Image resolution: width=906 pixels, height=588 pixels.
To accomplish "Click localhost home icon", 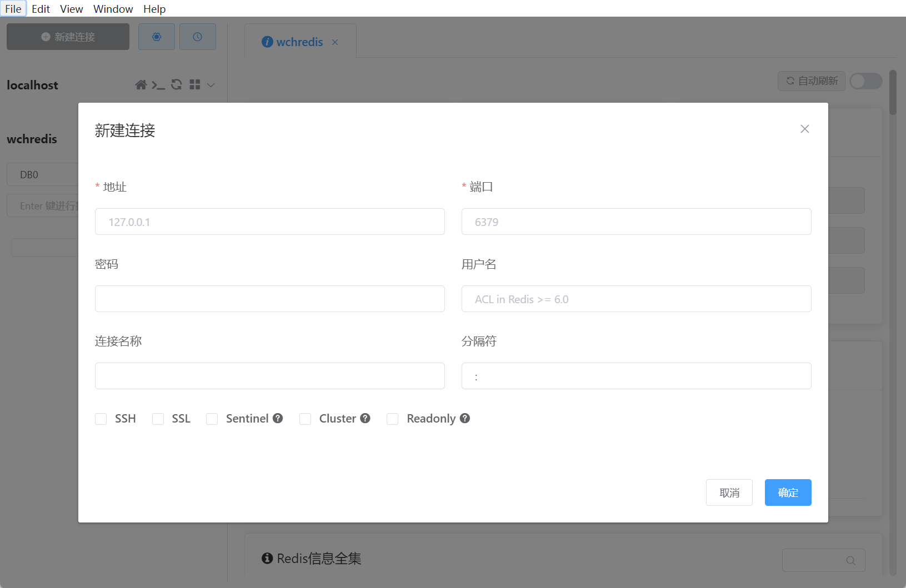I will click(x=141, y=85).
